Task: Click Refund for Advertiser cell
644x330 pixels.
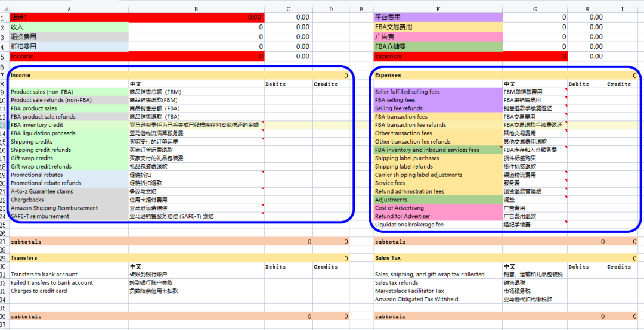Action: pyautogui.click(x=438, y=216)
